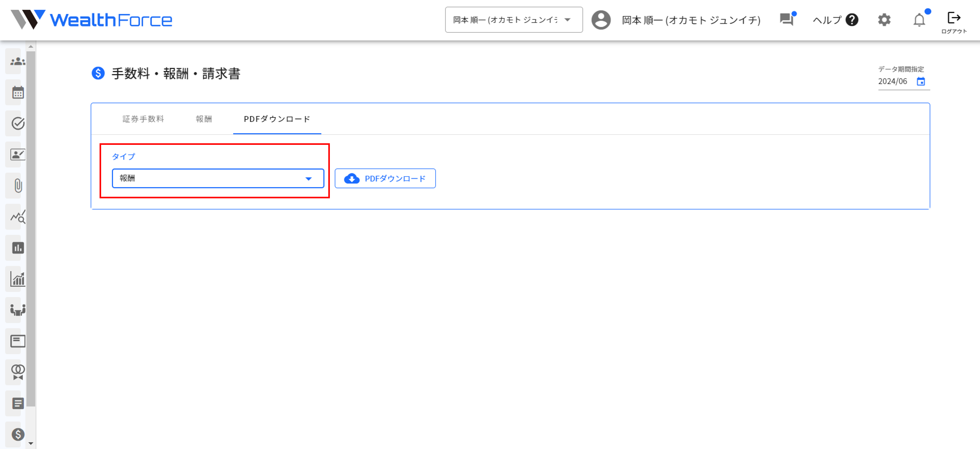Click the user avatar icon
Image resolution: width=980 pixels, height=449 pixels.
point(601,20)
